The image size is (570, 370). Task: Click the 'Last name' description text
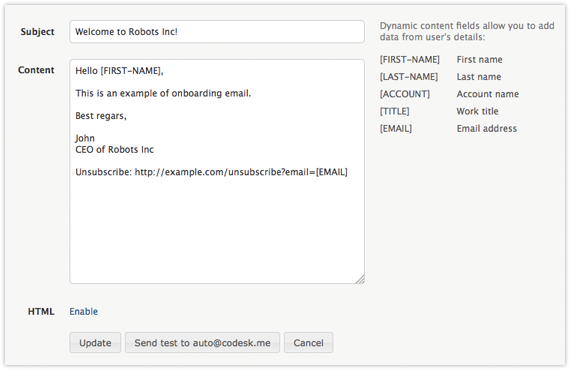pos(479,77)
